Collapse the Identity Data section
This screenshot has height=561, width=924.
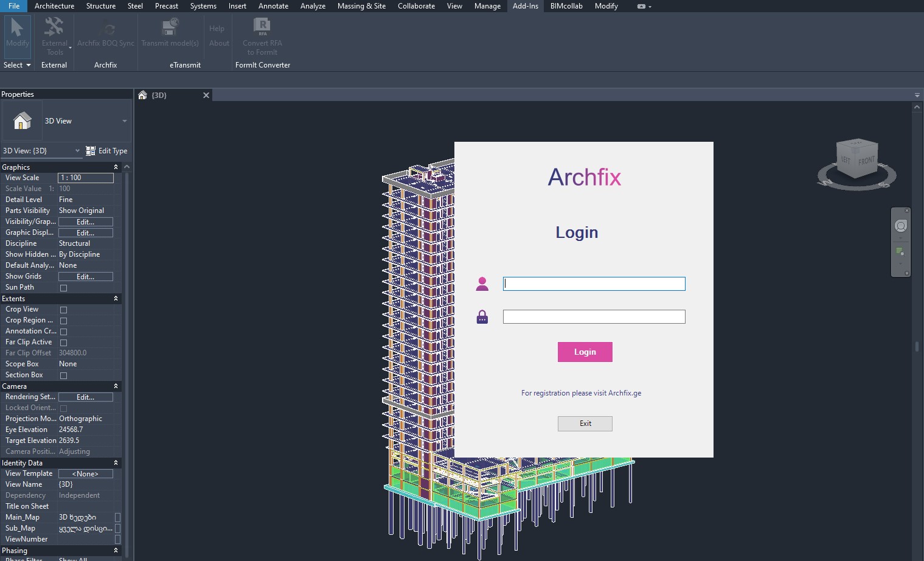tap(116, 462)
